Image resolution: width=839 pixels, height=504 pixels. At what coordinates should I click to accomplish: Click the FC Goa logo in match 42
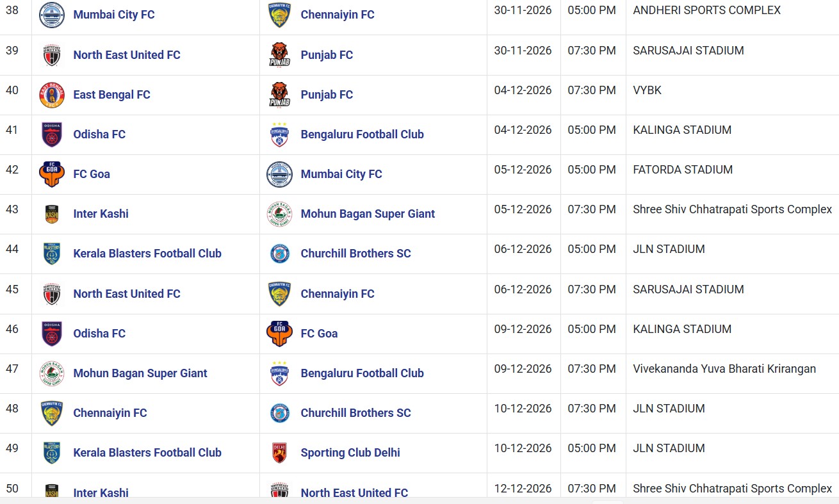point(52,174)
